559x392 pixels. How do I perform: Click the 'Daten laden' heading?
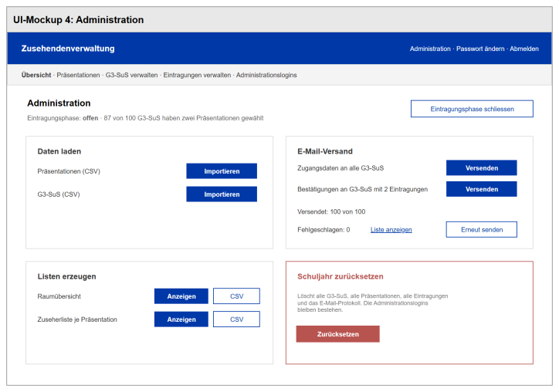(59, 151)
